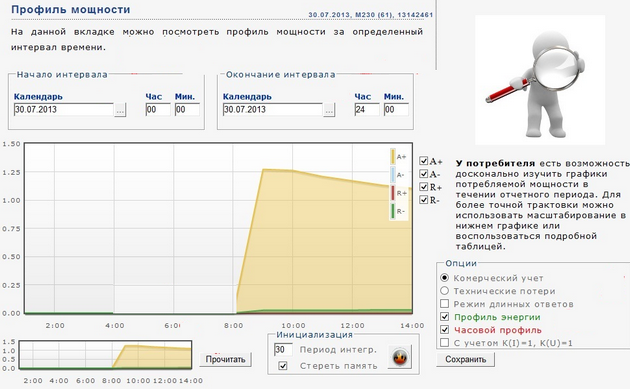Select Технические потери radio option

(x=444, y=291)
